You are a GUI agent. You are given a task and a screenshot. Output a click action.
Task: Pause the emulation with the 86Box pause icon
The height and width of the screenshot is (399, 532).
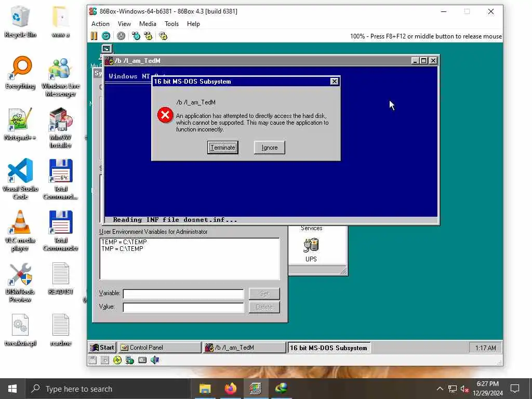[94, 36]
